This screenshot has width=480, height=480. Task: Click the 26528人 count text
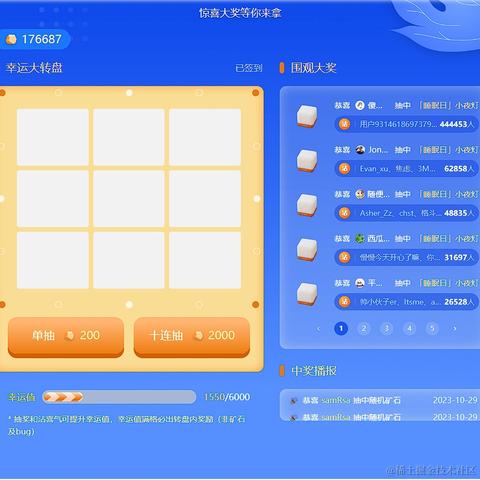[459, 302]
